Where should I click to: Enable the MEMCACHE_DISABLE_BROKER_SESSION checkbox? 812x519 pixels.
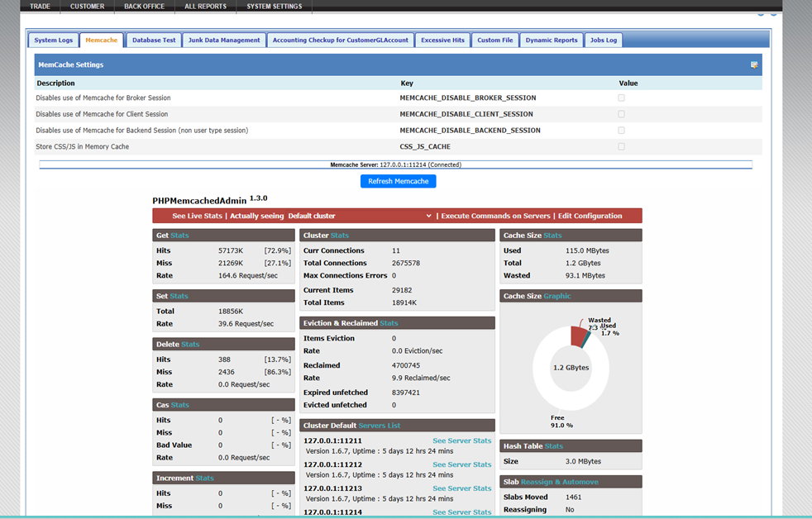[x=621, y=97]
